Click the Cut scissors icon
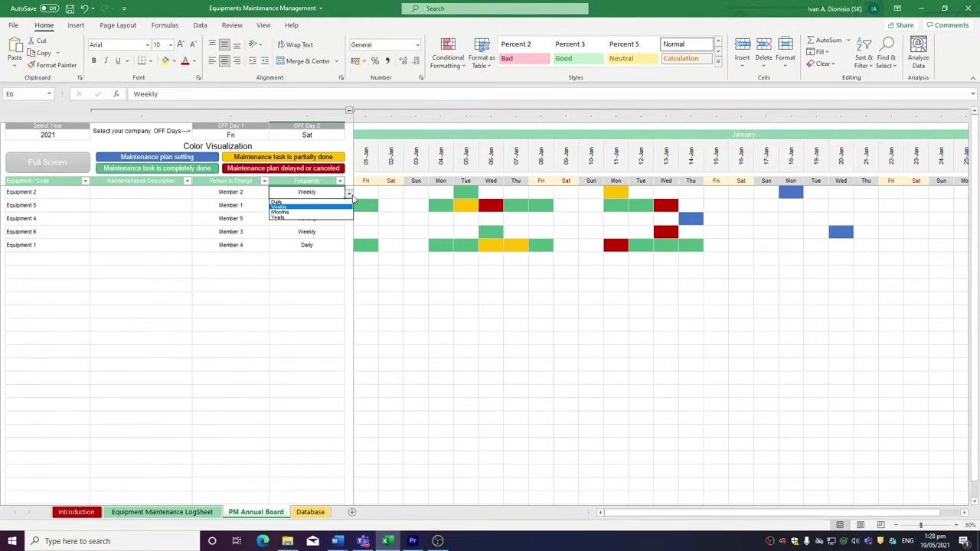Viewport: 980px width, 551px height. (31, 41)
